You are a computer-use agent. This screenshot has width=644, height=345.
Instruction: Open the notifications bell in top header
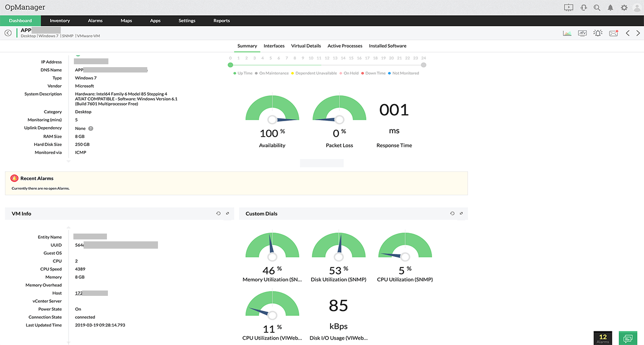pos(610,7)
